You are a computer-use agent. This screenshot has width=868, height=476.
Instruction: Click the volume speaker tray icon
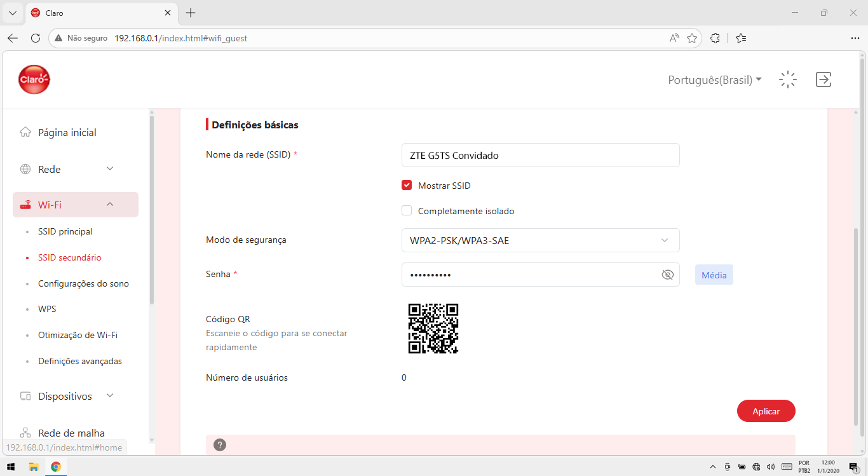[x=770, y=466]
